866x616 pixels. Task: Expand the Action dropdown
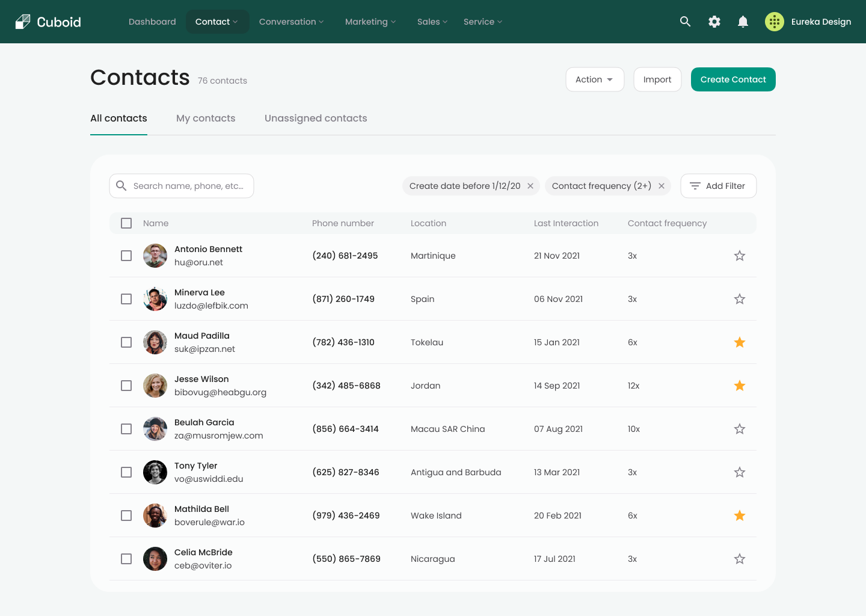594,79
